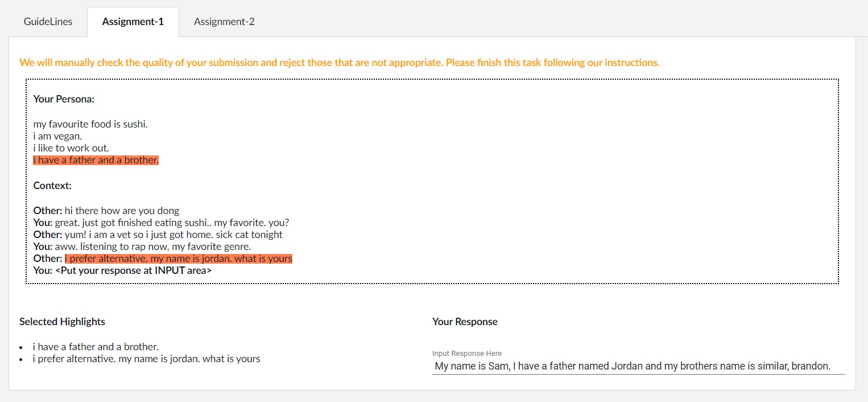Click the orange quality warning notice
Image resolution: width=868 pixels, height=402 pixels.
point(340,63)
